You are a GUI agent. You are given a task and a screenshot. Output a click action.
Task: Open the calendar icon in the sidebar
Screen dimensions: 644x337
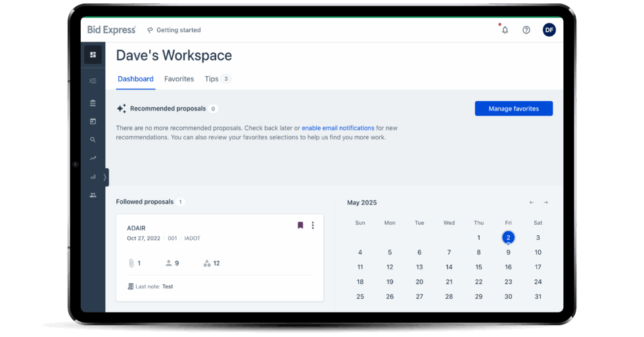(93, 122)
